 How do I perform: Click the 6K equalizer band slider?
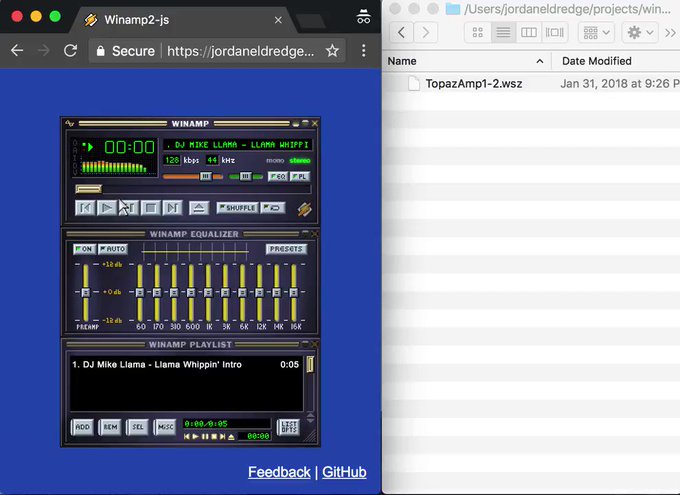coord(242,292)
